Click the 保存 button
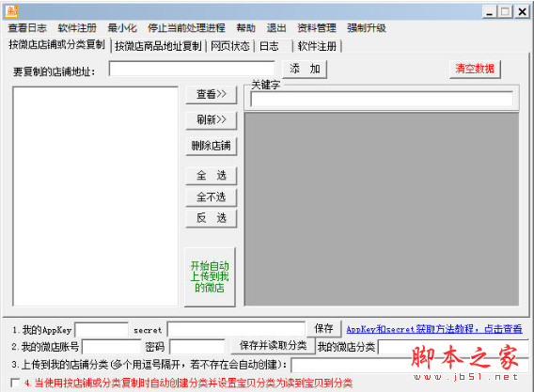Image resolution: width=534 pixels, height=392 pixels. pyautogui.click(x=323, y=329)
